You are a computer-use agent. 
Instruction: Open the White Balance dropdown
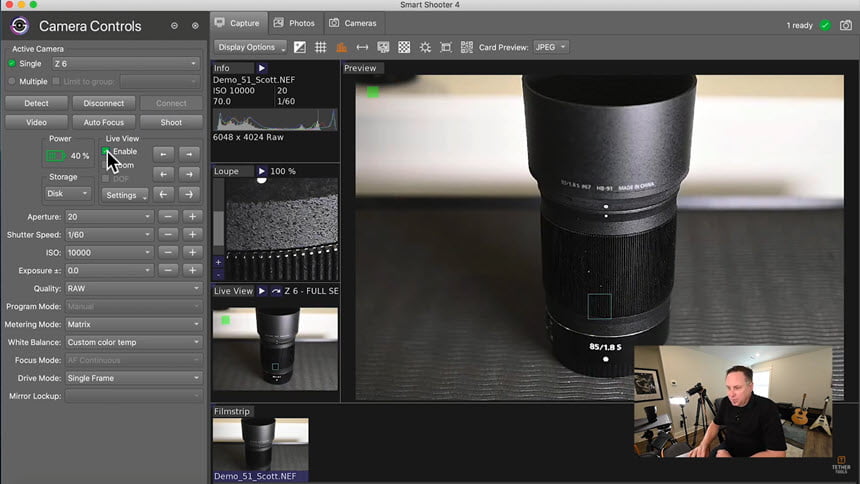(133, 342)
